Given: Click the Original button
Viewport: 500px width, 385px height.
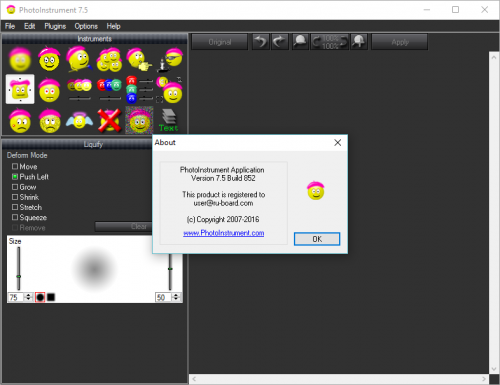Looking at the screenshot, I should coord(220,42).
